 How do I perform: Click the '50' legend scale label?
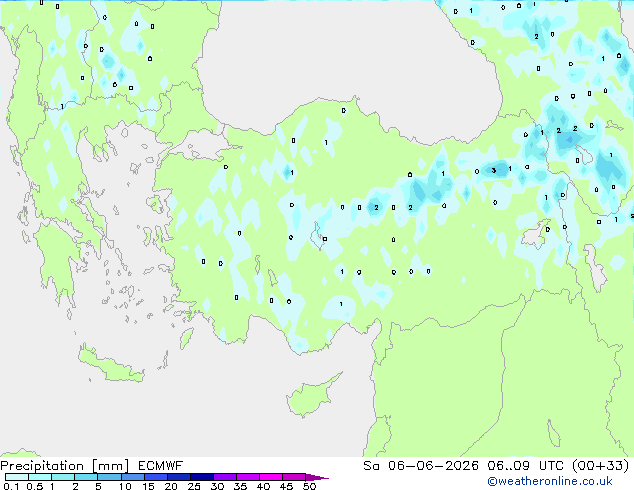pos(309,486)
